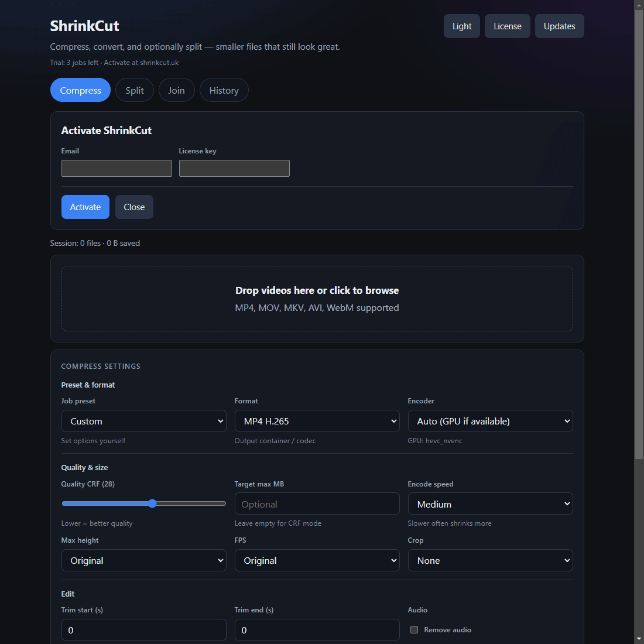
Task: Expand the Encoder dropdown
Action: coord(491,421)
